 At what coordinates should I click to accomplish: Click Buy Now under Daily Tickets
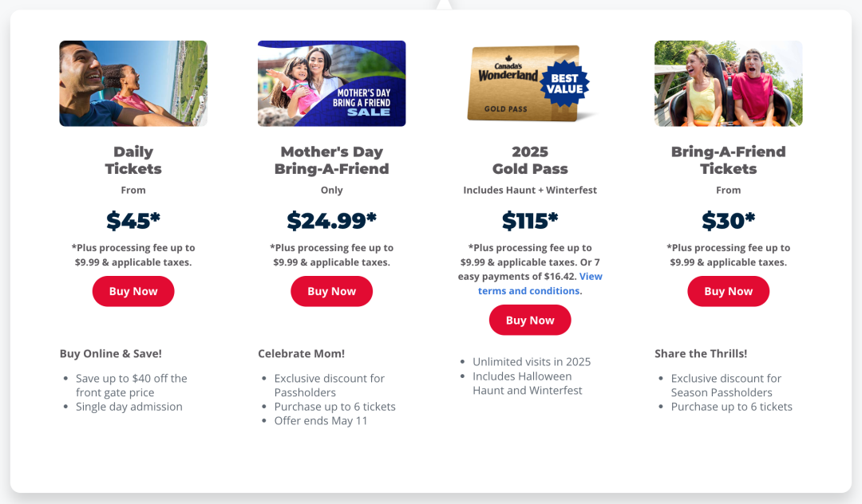[133, 291]
